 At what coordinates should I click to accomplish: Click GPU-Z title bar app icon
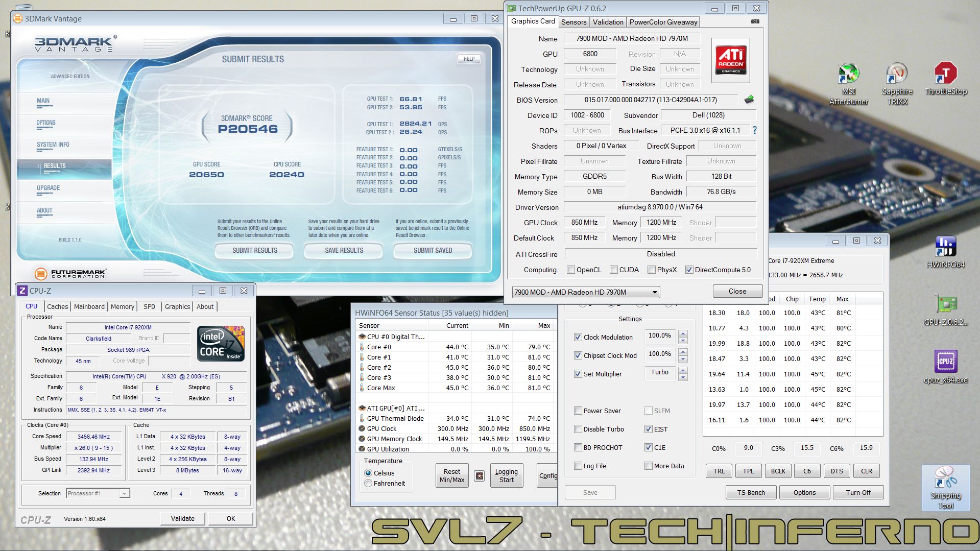(x=511, y=8)
